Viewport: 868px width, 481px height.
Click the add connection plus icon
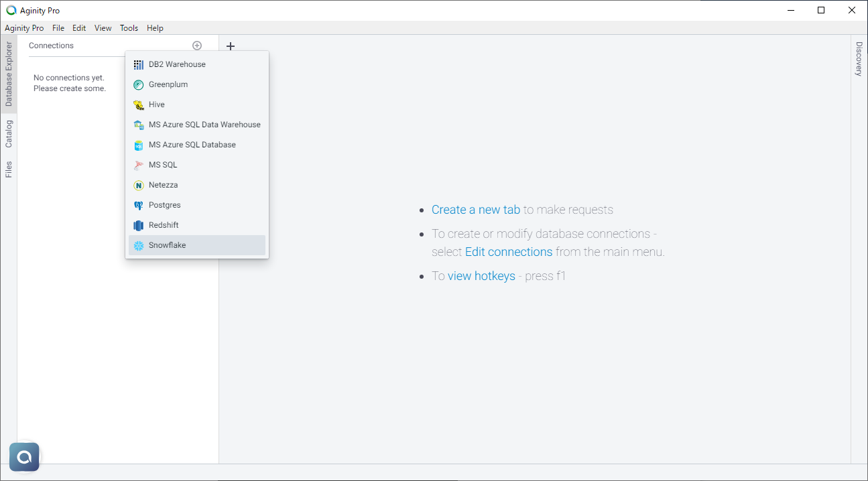[197, 45]
